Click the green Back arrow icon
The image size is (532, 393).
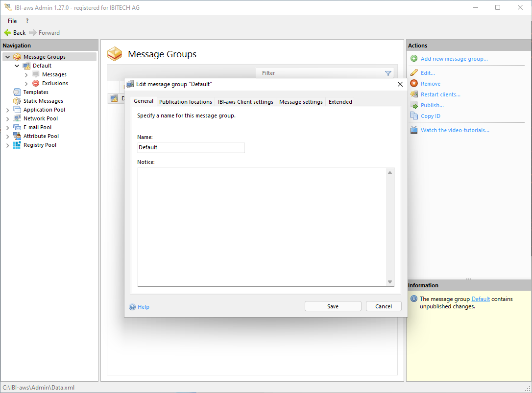coord(7,33)
